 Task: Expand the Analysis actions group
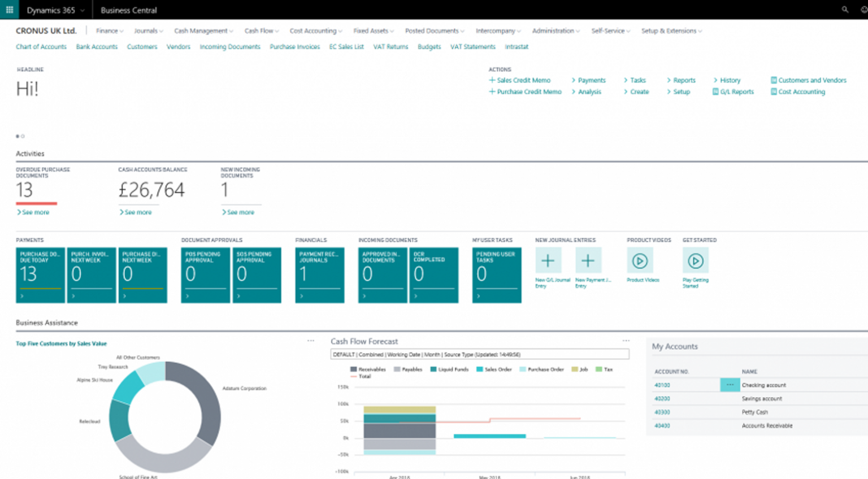[x=586, y=92]
